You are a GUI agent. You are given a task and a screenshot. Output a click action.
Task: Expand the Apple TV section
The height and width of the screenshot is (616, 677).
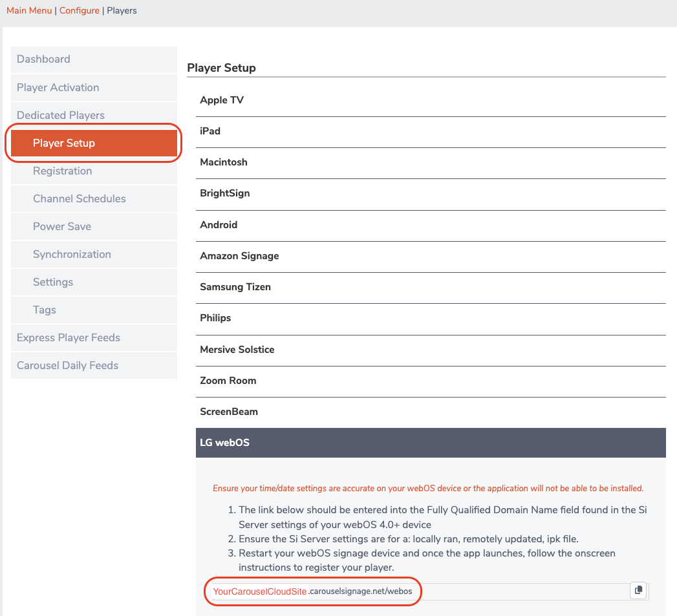431,100
